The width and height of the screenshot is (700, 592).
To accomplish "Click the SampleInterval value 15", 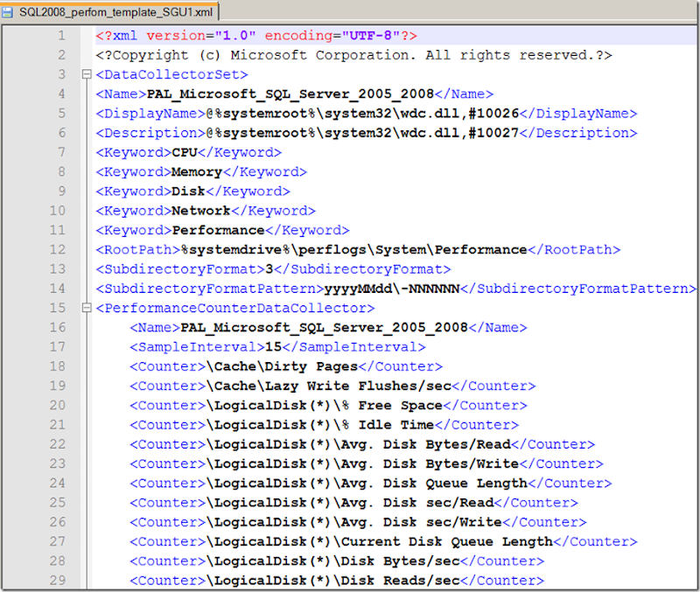I will pos(273,347).
